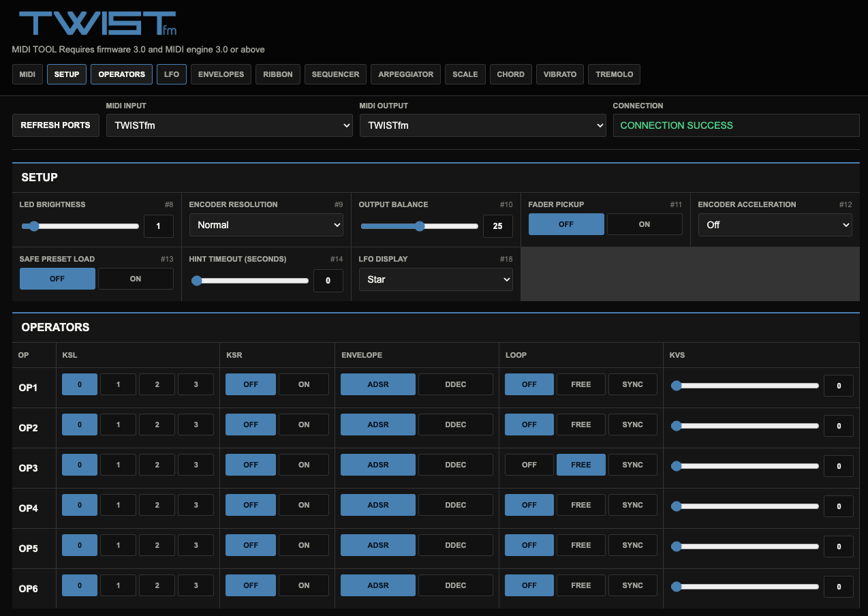Image resolution: width=868 pixels, height=616 pixels.
Task: Set OP2 LOOP to FREE
Action: 581,425
